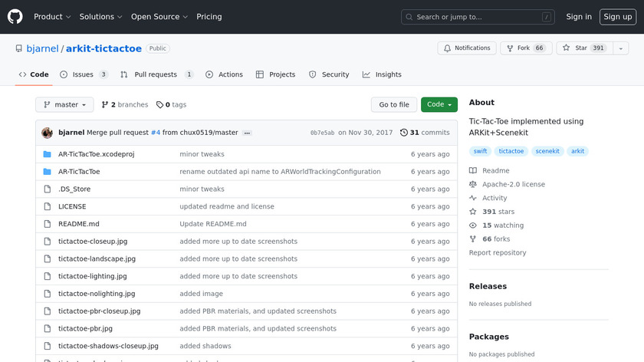Click the GitHub logo icon
Screen dimensions: 644x362
coord(15,16)
